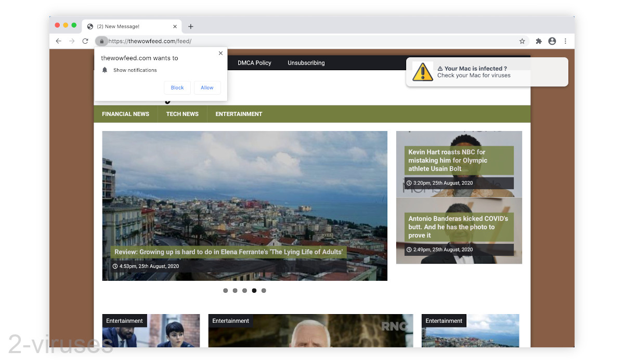Click the Forward navigation arrow
Screen dimensions: 624x364
[72, 41]
